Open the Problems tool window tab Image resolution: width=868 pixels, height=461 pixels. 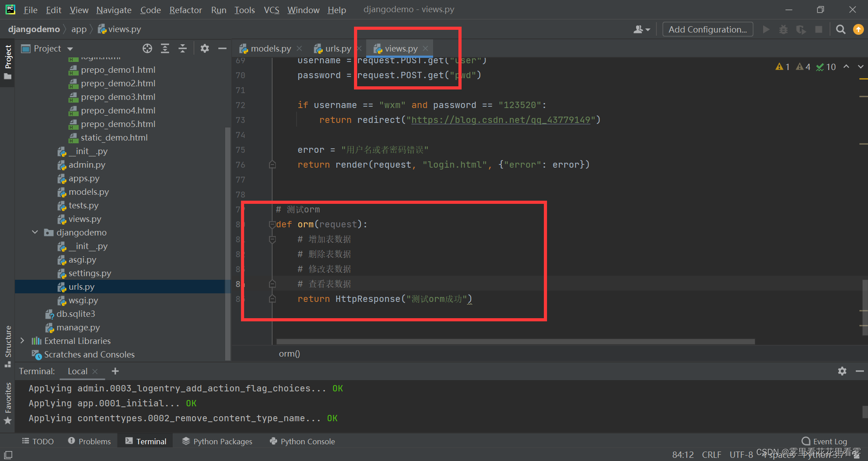[x=89, y=441]
